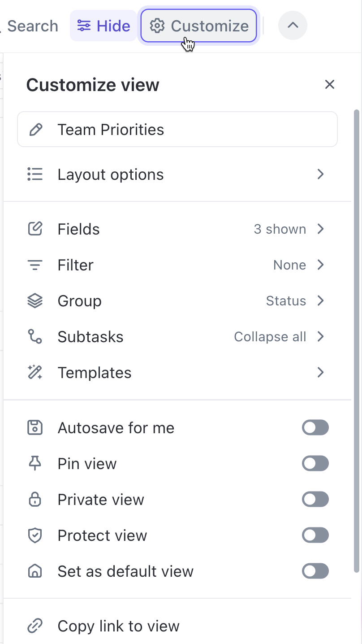This screenshot has height=644, width=362.
Task: Click the Hide button in the toolbar
Action: click(x=103, y=26)
